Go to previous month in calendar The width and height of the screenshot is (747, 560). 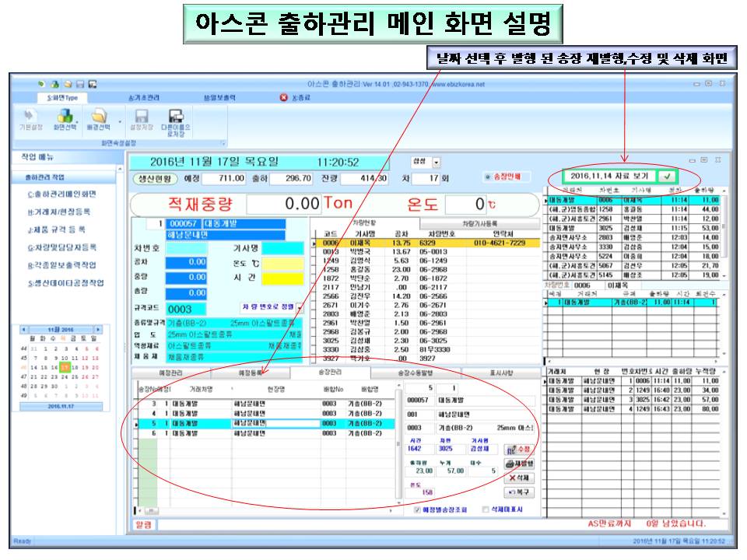pos(23,330)
